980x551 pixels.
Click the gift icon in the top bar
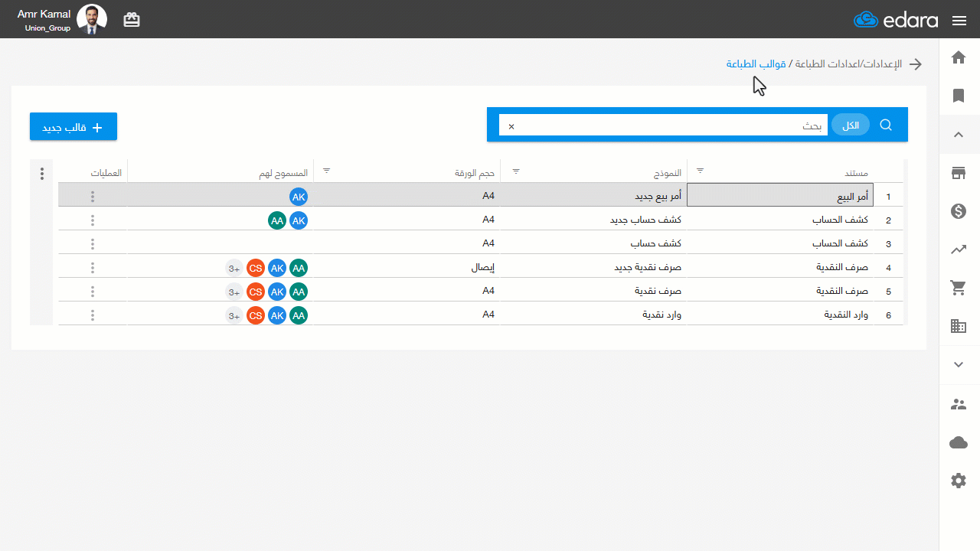click(132, 20)
